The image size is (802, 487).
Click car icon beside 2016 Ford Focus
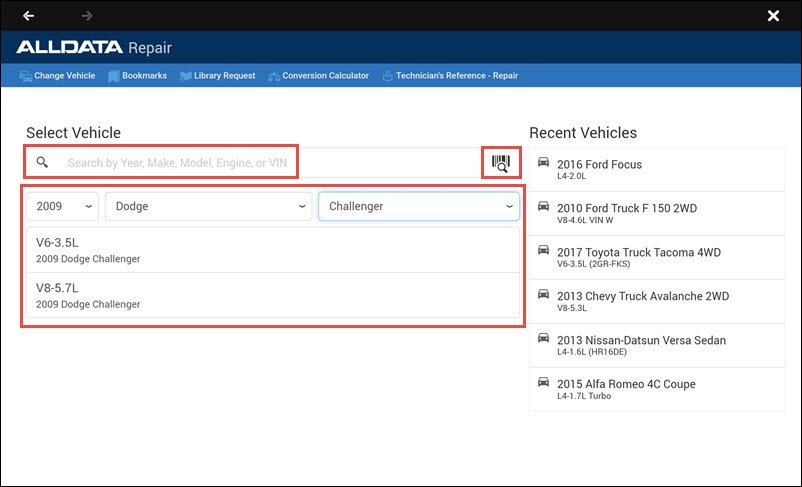tap(543, 162)
